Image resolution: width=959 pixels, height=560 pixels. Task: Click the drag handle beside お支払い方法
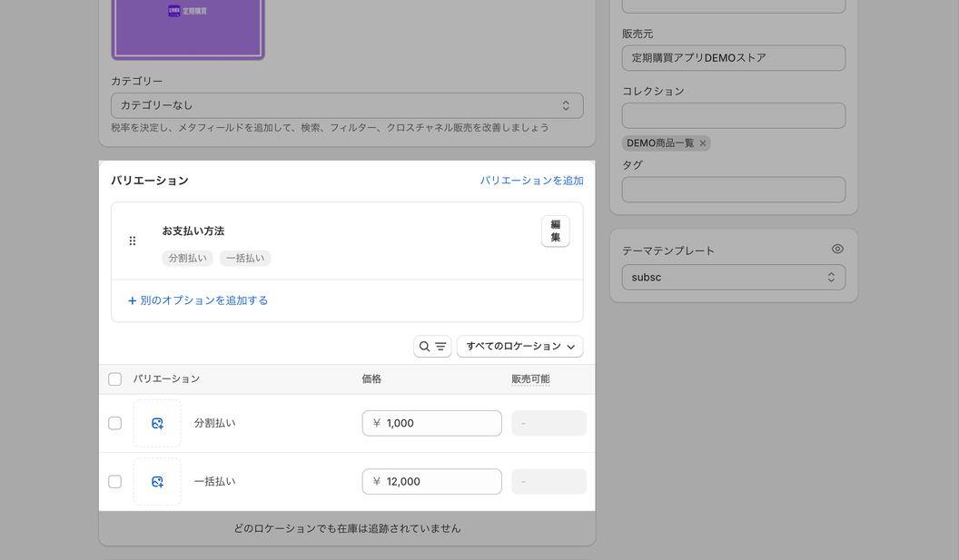[x=133, y=241]
